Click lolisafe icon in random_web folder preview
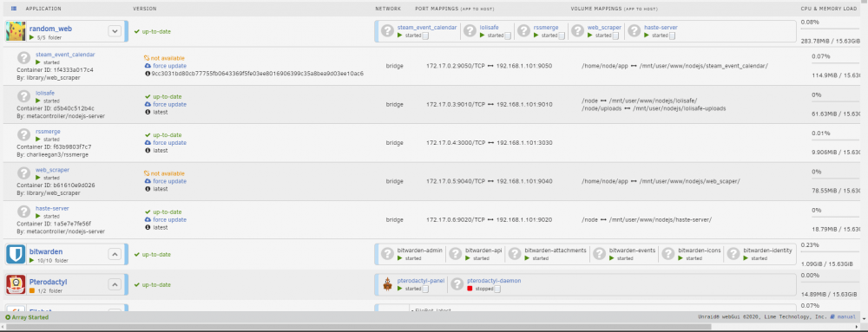This screenshot has height=332, width=868. pyautogui.click(x=470, y=31)
